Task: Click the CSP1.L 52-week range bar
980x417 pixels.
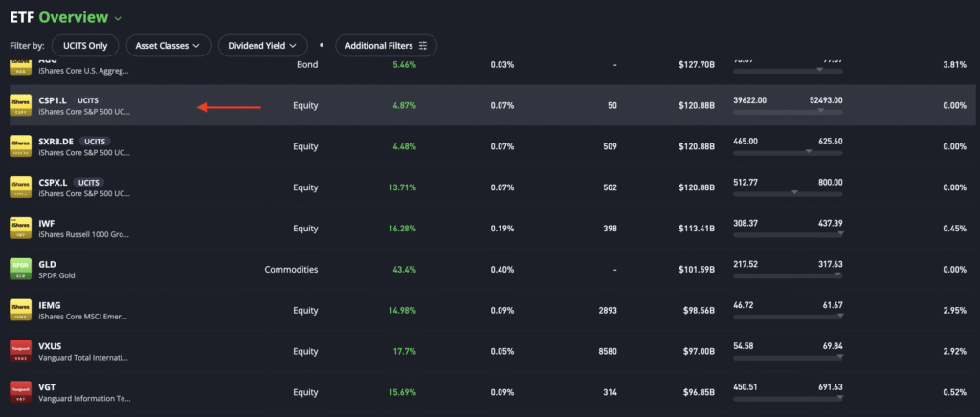Action: click(788, 112)
